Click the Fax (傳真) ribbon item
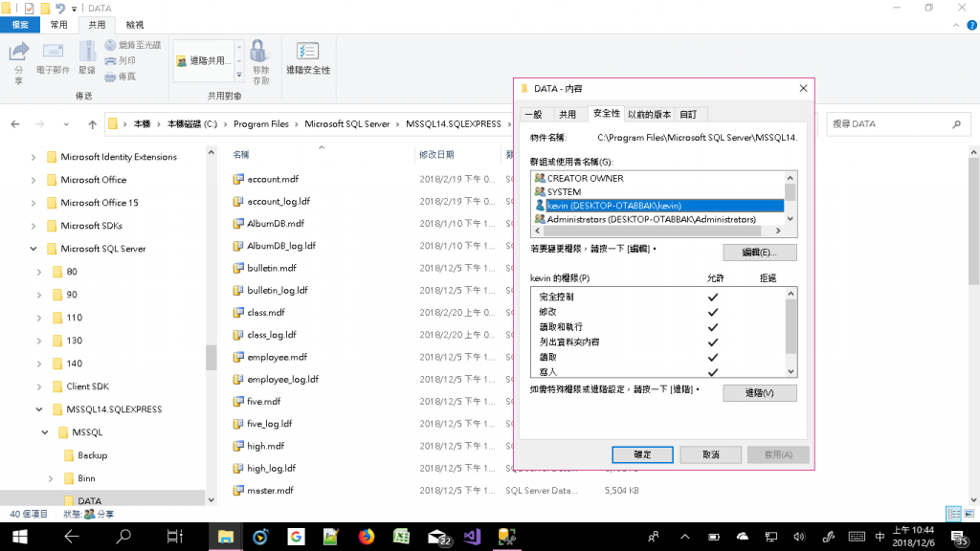Image resolution: width=980 pixels, height=551 pixels. (x=120, y=77)
